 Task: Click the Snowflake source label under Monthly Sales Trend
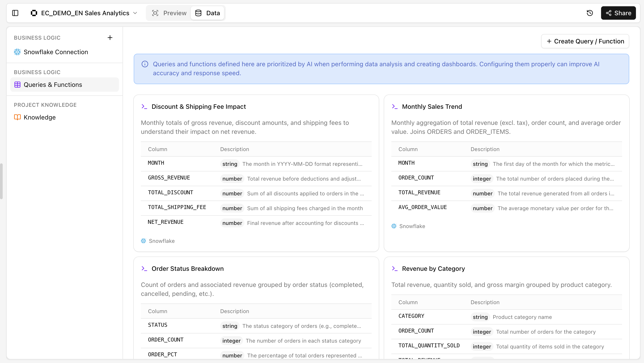pos(412,226)
